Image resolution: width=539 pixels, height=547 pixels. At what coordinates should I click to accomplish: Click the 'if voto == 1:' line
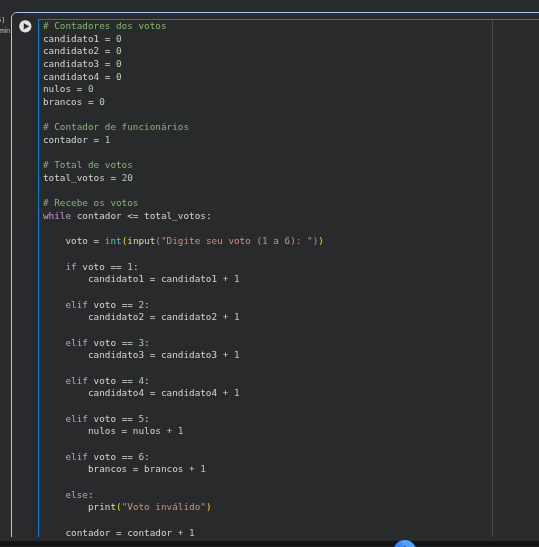click(102, 267)
